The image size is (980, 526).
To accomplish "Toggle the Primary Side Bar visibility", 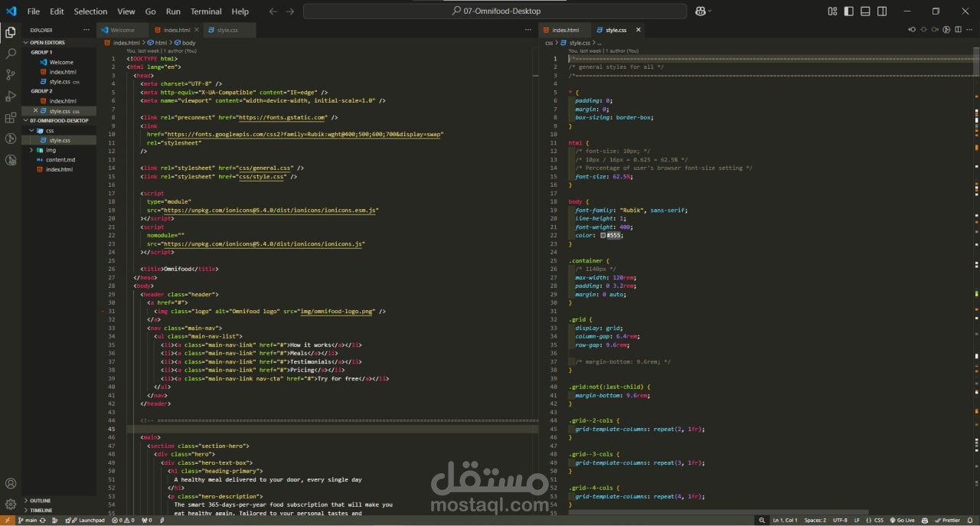I will (x=849, y=11).
